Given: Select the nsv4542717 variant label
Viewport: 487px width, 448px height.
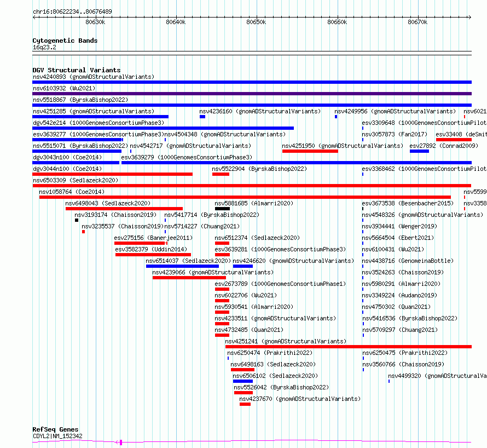Looking at the screenshot, I should [190, 146].
